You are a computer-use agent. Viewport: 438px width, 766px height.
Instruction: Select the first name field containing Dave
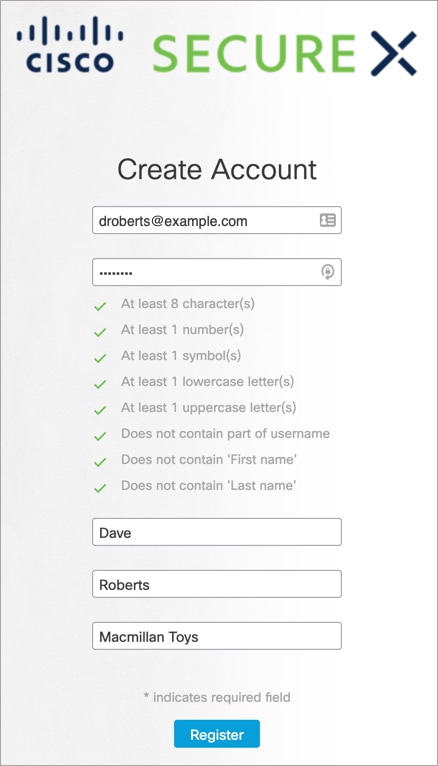[217, 532]
